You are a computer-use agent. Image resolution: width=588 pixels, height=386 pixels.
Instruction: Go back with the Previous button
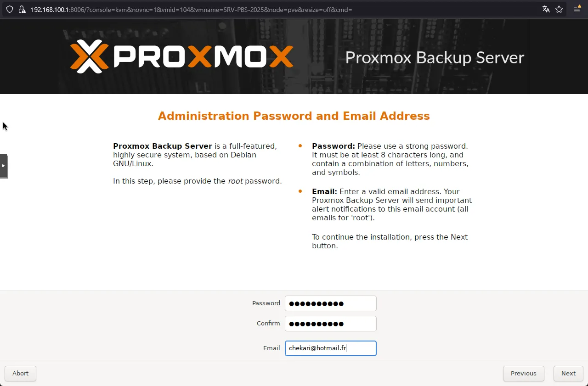(524, 373)
